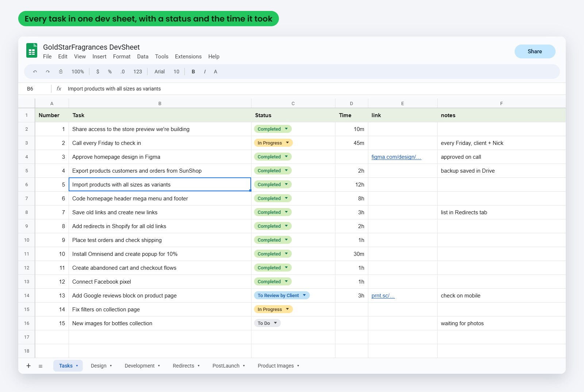584x392 pixels.
Task: Click the fx formula icon
Action: (x=59, y=89)
